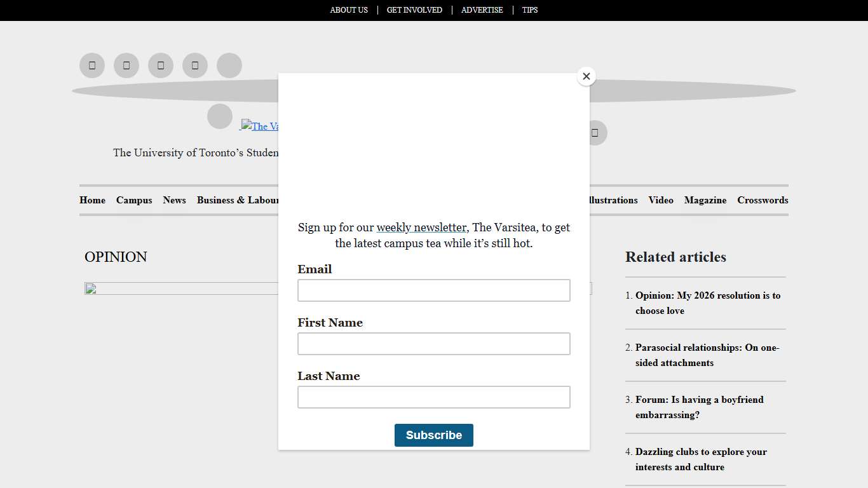Image resolution: width=868 pixels, height=488 pixels.
Task: Switch to the Campus section
Action: click(134, 200)
